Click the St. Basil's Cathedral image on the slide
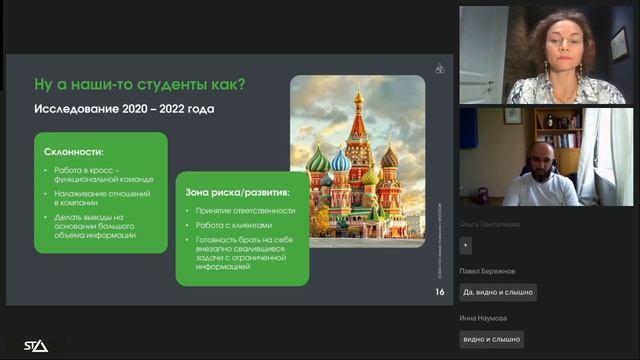This screenshot has height=360, width=640. click(x=358, y=161)
